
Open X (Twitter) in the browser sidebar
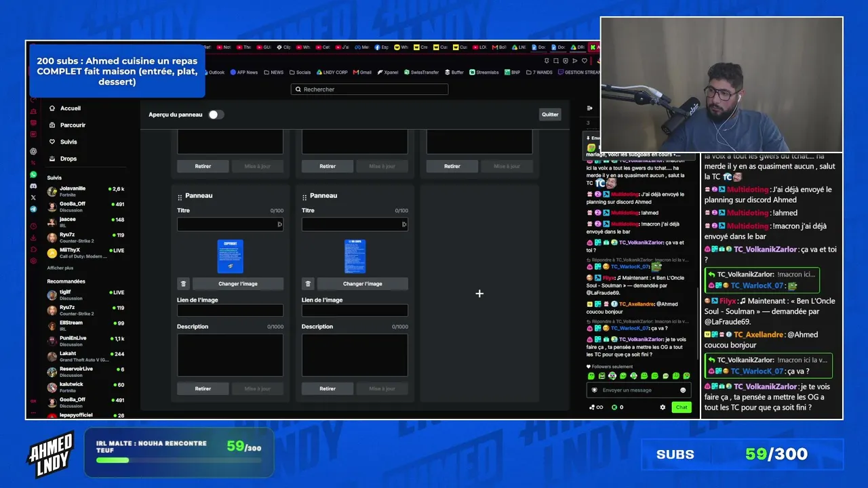click(x=33, y=197)
